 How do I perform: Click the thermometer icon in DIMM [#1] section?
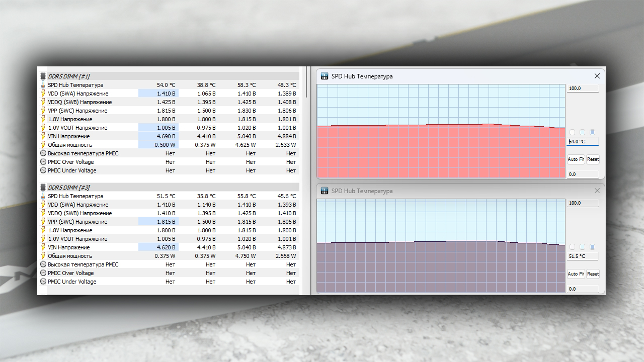(43, 85)
